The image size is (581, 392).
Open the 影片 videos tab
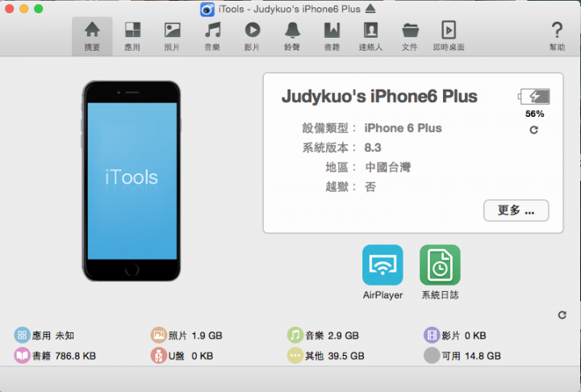click(x=253, y=36)
